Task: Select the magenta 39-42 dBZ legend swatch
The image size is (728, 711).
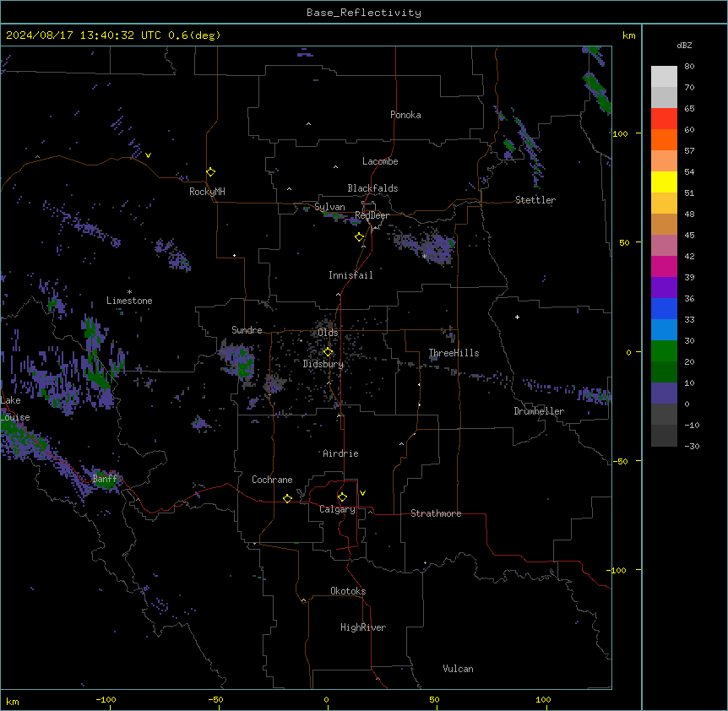Action: (x=664, y=266)
